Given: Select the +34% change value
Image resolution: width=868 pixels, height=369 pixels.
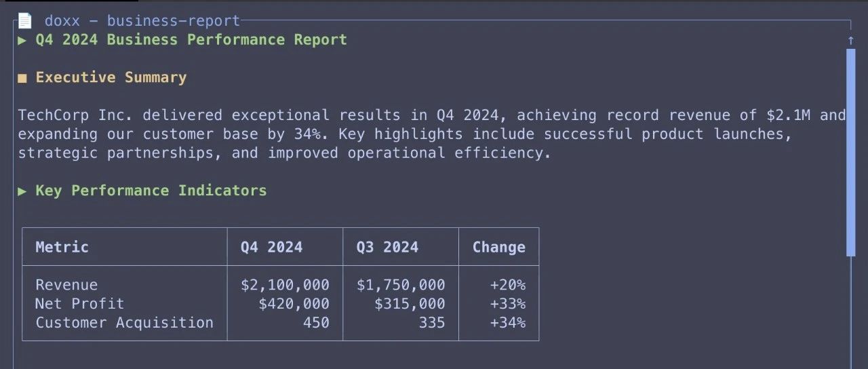Looking at the screenshot, I should point(507,322).
